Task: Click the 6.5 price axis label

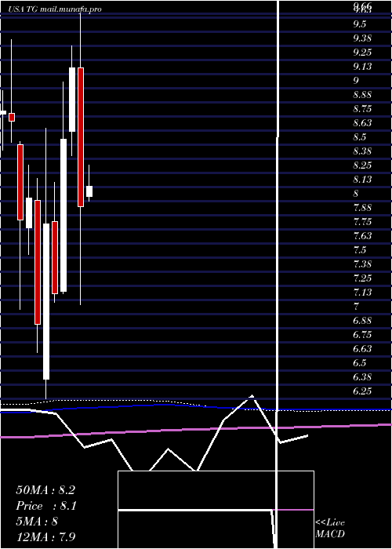Action: [x=360, y=363]
